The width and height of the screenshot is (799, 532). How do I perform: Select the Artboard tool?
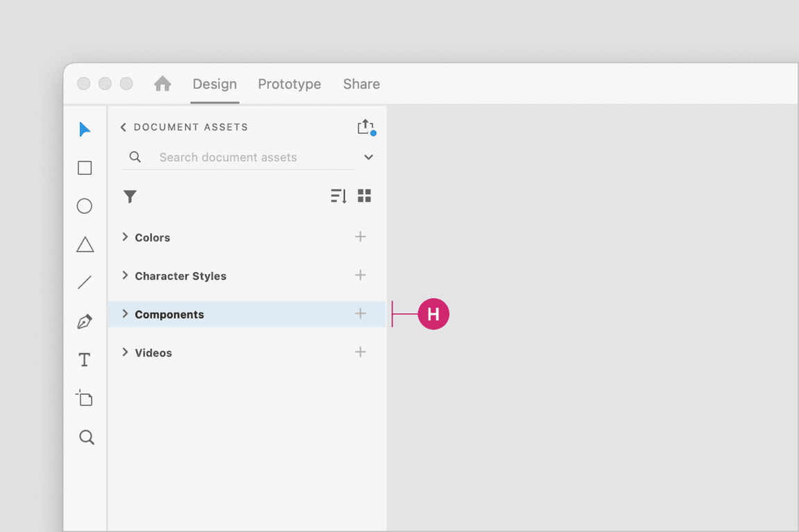[x=85, y=398]
